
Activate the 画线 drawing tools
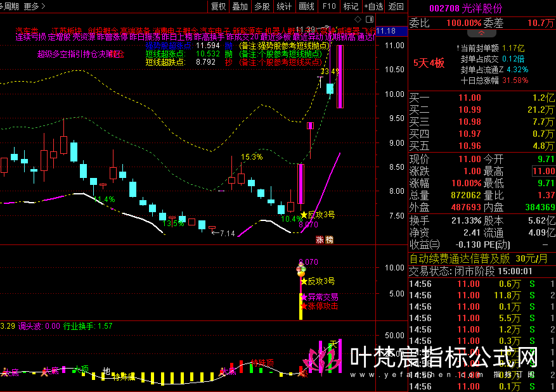(306, 6)
